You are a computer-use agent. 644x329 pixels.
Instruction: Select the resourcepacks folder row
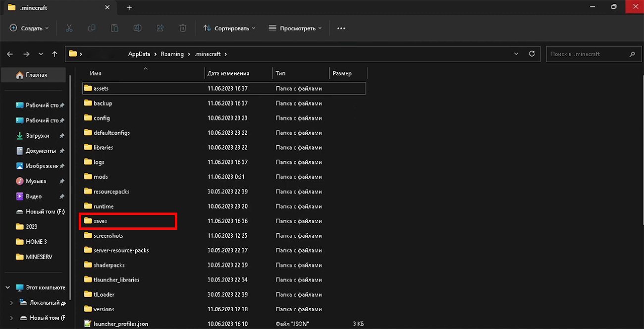[224, 191]
